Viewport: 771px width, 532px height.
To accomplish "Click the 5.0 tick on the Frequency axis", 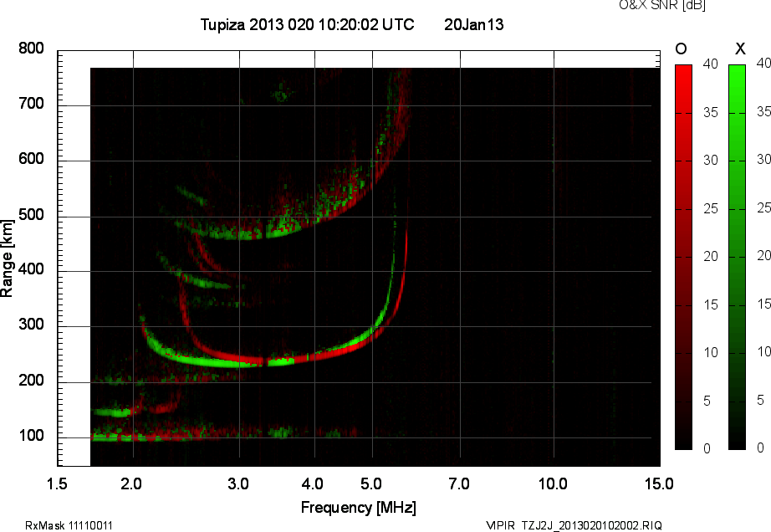I will coord(371,483).
